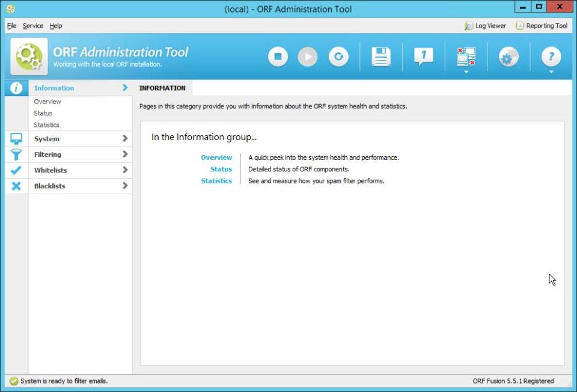This screenshot has width=577, height=392.
Task: Select the Information category label in sidebar
Action: pyautogui.click(x=54, y=88)
